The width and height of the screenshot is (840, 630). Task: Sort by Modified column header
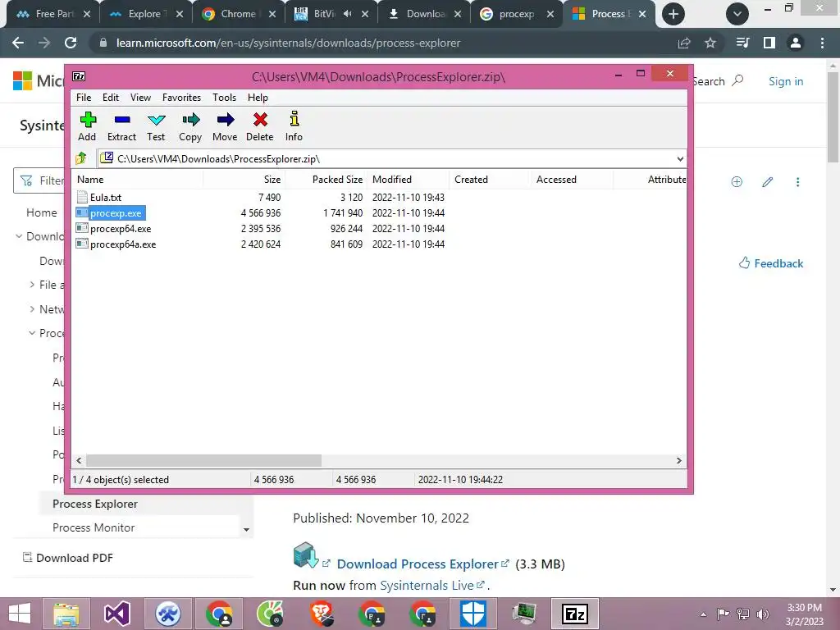(409, 180)
